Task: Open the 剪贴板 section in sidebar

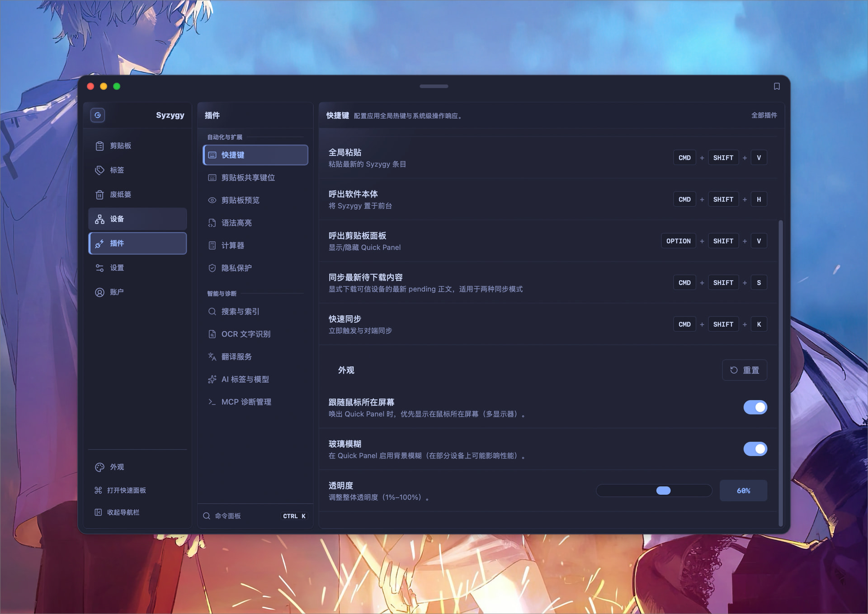Action: 137,146
